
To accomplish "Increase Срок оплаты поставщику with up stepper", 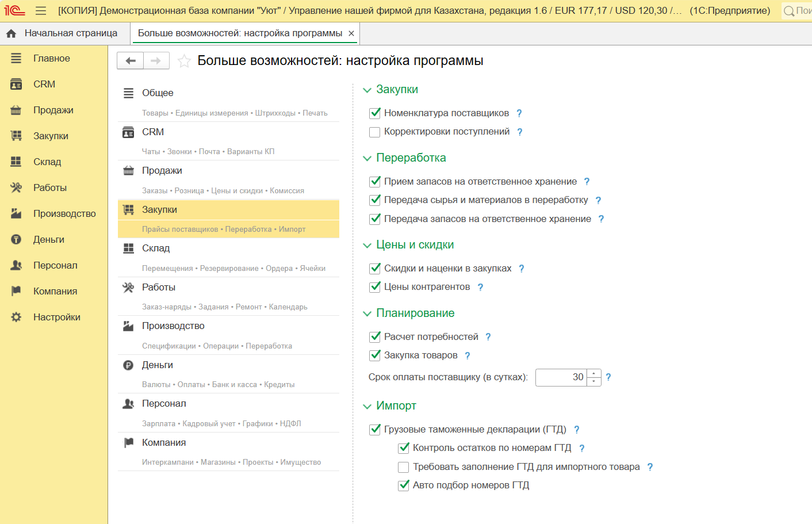I will tap(594, 373).
